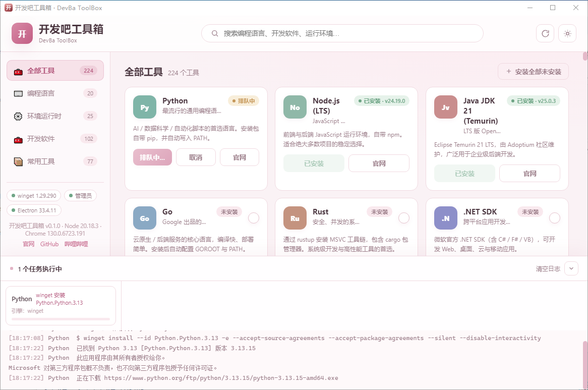Click the Python 'Py' tool icon
Viewport: 588px width, 390px height.
click(145, 107)
